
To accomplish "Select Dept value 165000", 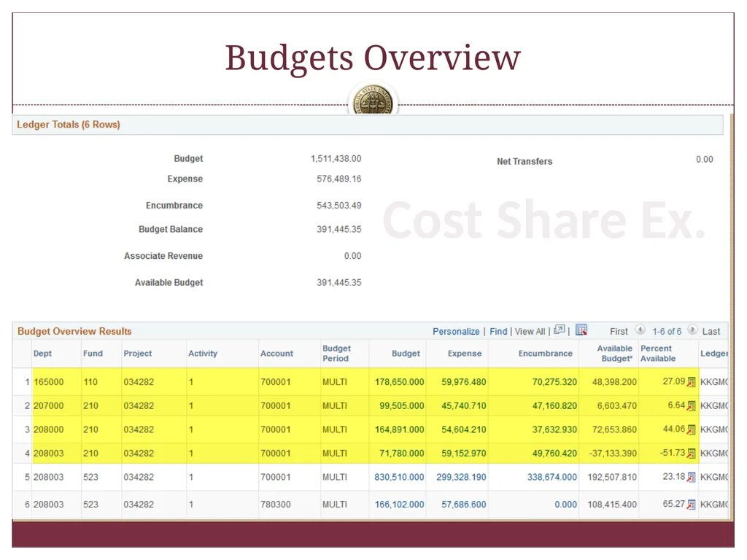I will coord(49,382).
